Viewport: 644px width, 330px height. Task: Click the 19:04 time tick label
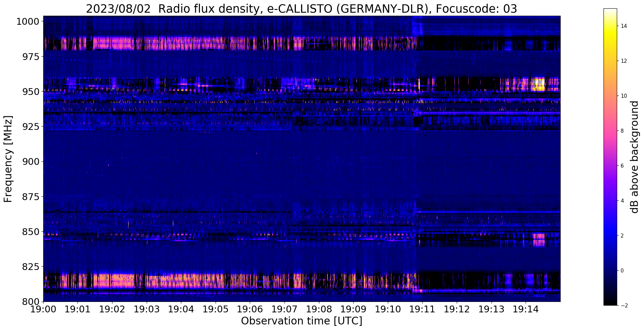click(181, 309)
